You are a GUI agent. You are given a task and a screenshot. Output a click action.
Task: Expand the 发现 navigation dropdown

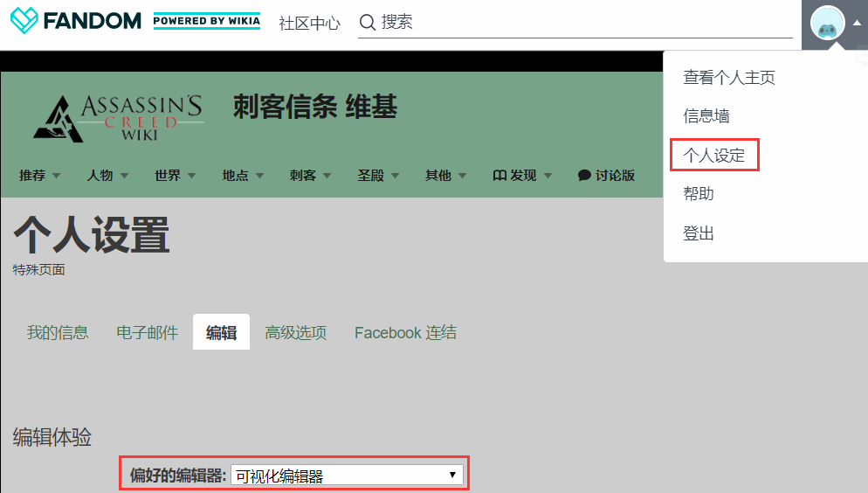pos(522,176)
